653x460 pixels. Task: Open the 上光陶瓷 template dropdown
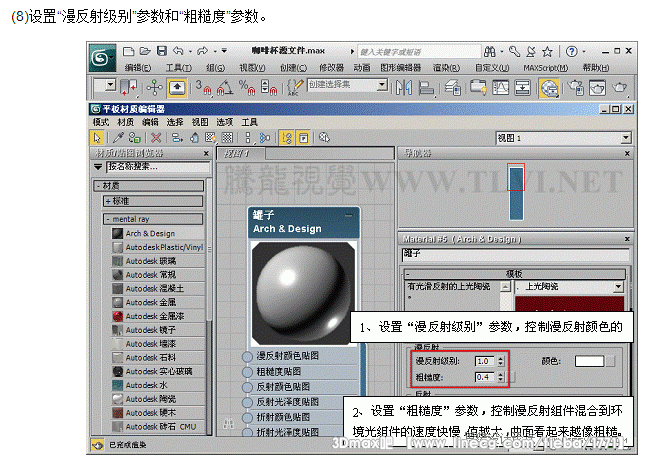coord(618,286)
